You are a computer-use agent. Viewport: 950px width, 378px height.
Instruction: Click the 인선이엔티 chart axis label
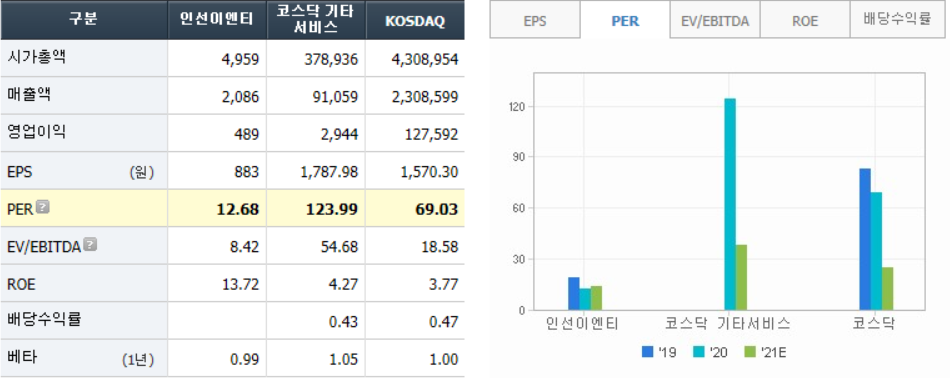pyautogui.click(x=582, y=324)
